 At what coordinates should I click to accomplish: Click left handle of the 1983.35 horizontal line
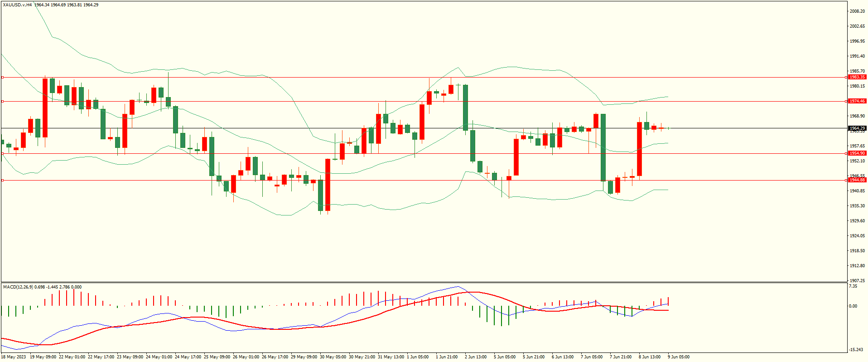[2, 77]
